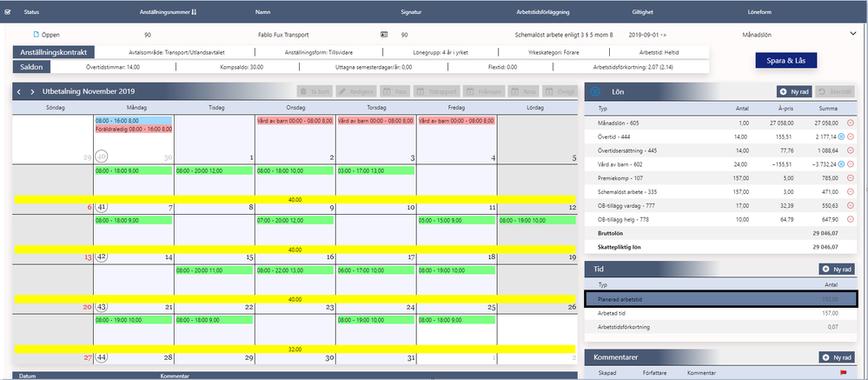
Task: Open the ID card icon beside signature 90
Action: tap(384, 34)
